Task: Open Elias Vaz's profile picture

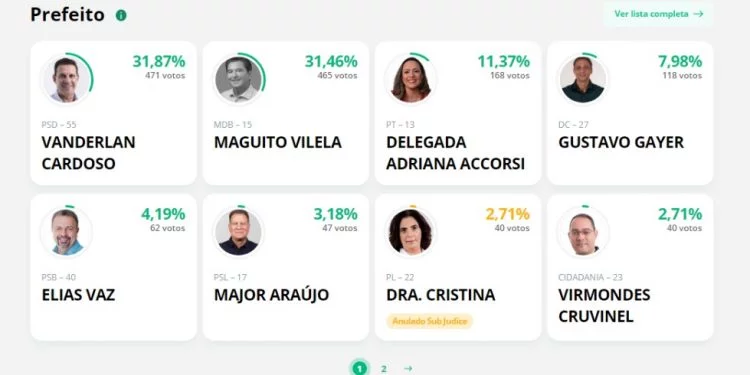Action: point(66,232)
